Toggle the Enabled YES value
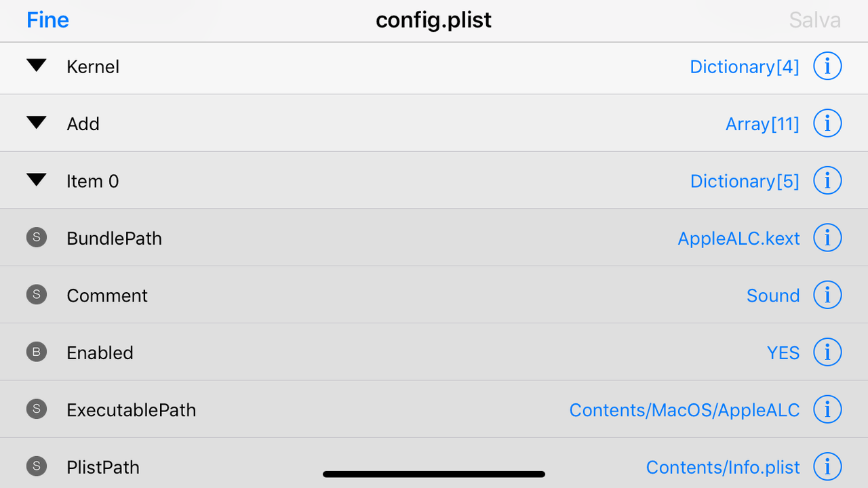 (x=783, y=353)
